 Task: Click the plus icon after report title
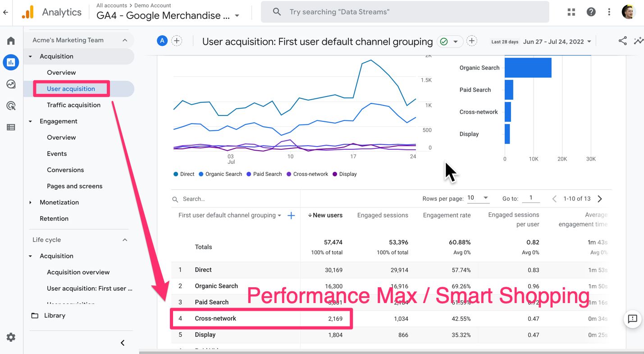(471, 41)
